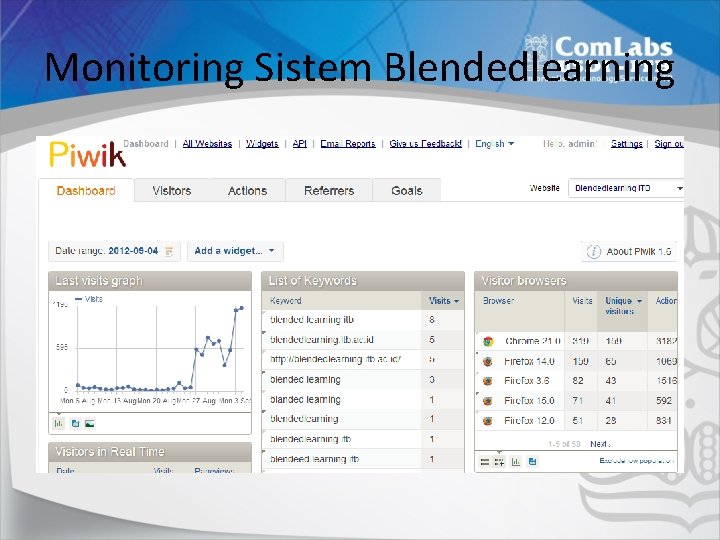Click the Chrome browser icon row

tap(488, 341)
